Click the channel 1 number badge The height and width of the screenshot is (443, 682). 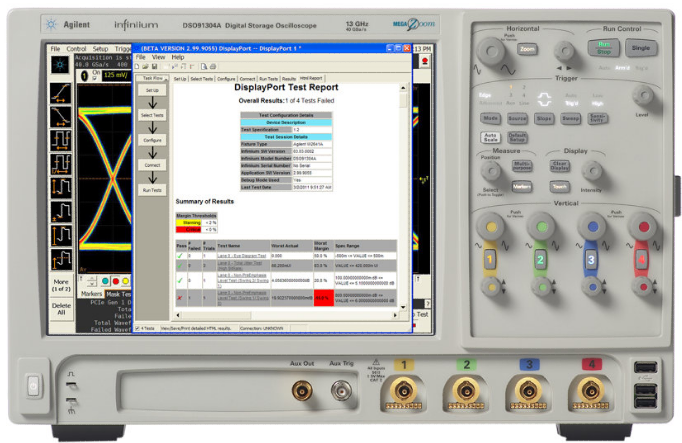(x=84, y=76)
